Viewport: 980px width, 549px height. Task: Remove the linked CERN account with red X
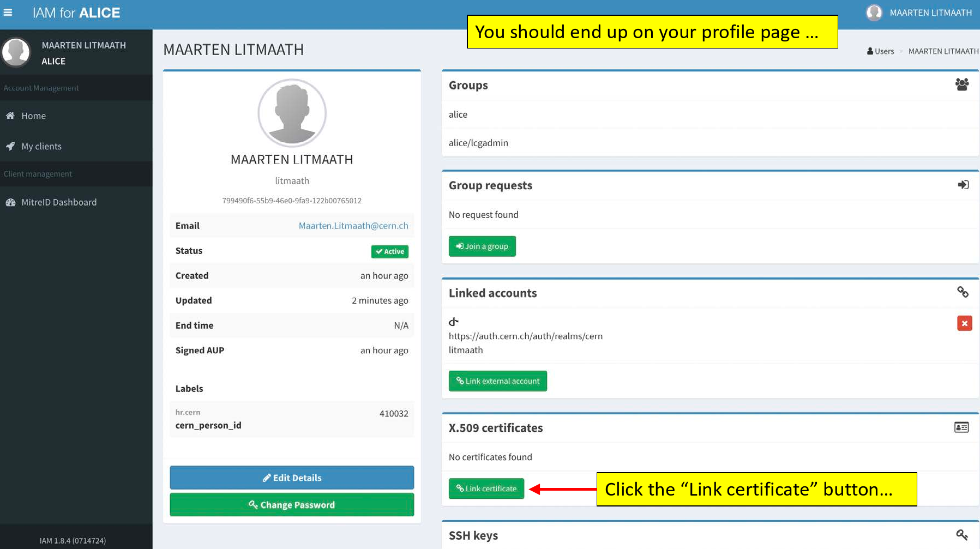[964, 323]
